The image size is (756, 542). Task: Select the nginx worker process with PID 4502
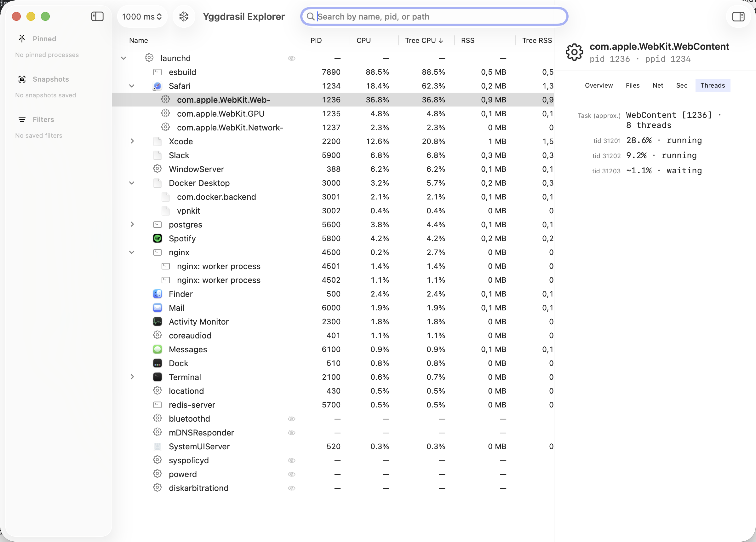click(333, 280)
